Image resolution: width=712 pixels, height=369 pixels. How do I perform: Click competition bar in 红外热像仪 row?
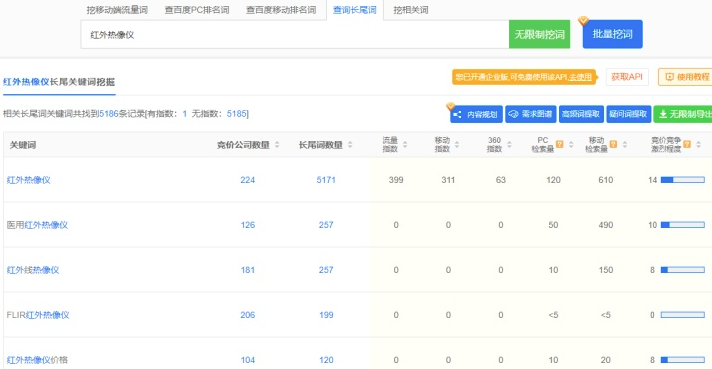[682, 180]
